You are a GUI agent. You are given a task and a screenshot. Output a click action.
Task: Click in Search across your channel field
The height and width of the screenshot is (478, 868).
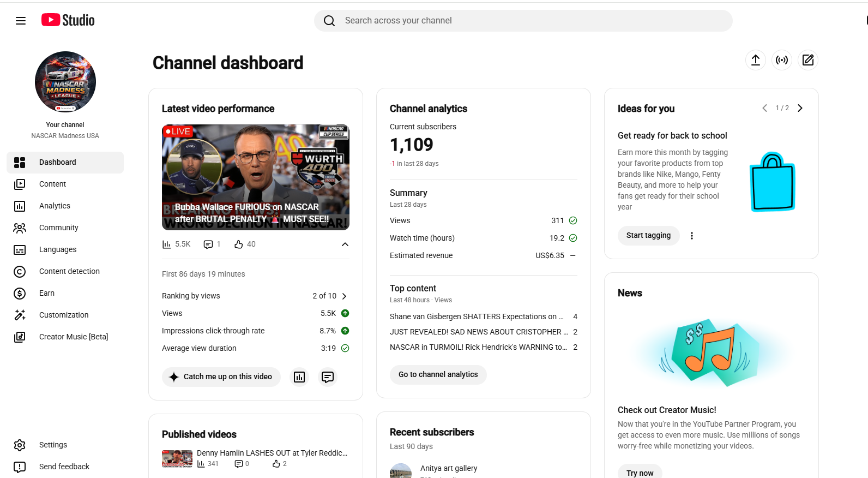click(523, 21)
